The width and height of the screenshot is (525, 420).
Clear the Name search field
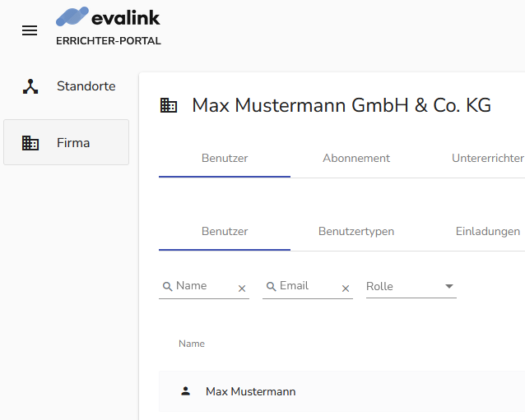point(242,288)
